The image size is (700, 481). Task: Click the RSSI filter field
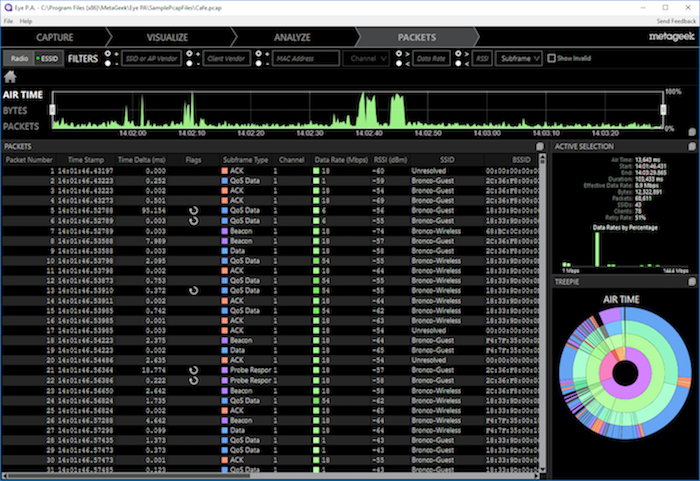point(481,59)
